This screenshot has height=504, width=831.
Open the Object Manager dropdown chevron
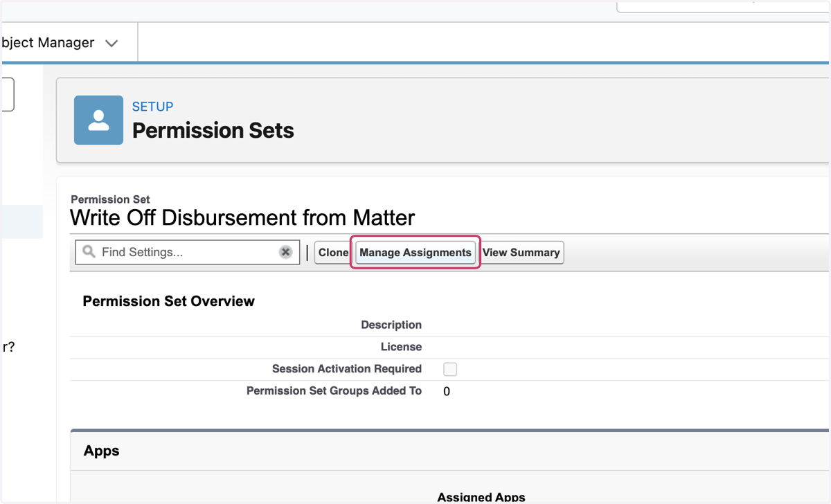[111, 43]
